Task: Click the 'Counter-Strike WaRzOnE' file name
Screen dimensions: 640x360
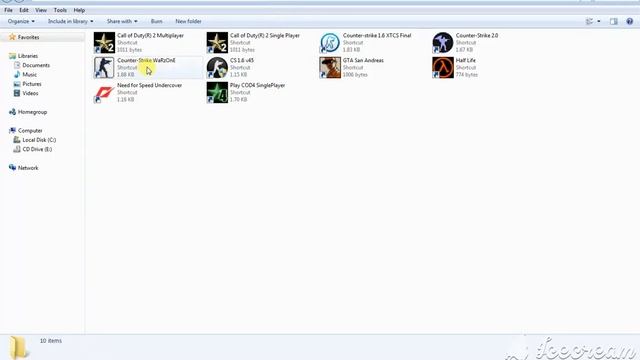Action: [146, 60]
